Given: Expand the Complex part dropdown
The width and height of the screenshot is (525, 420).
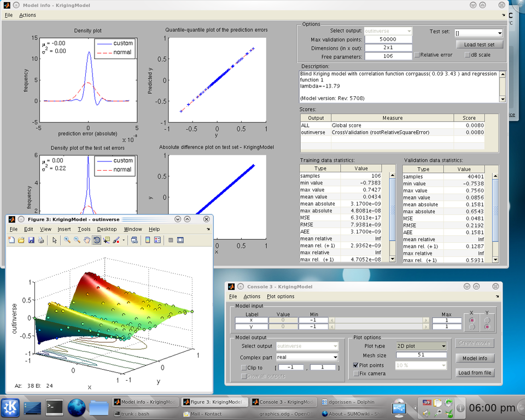Looking at the screenshot, I should (x=307, y=358).
